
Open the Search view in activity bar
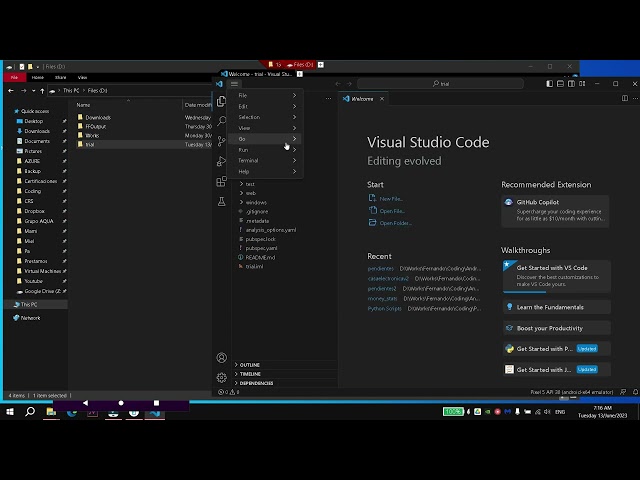click(x=221, y=121)
